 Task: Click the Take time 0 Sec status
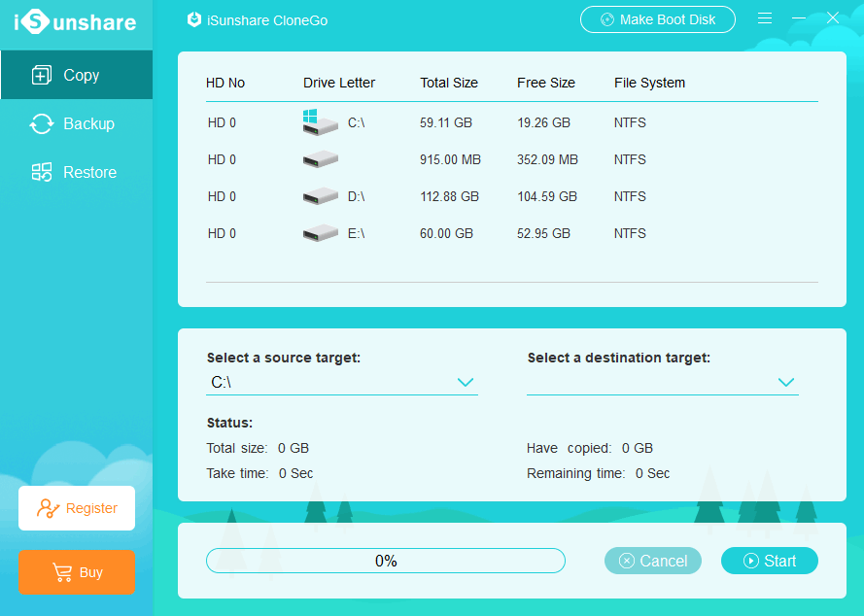pos(260,473)
